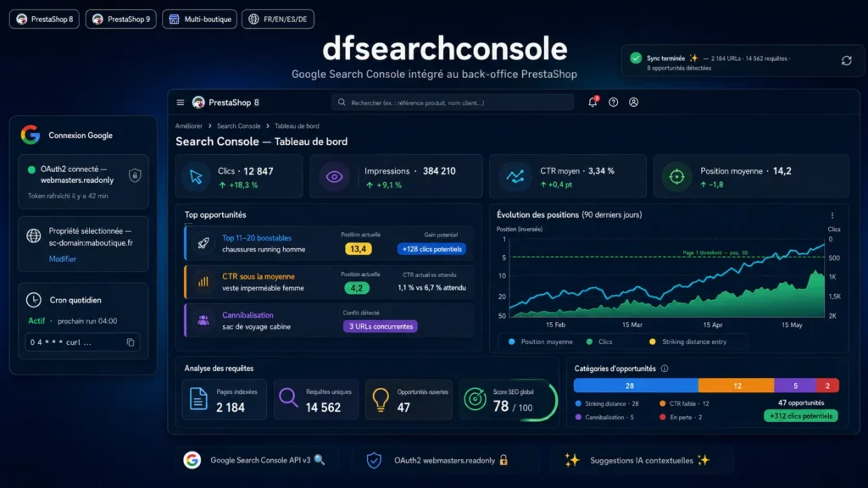Click the Modifier link for the property
Viewport: 868px width, 488px height.
[x=63, y=259]
